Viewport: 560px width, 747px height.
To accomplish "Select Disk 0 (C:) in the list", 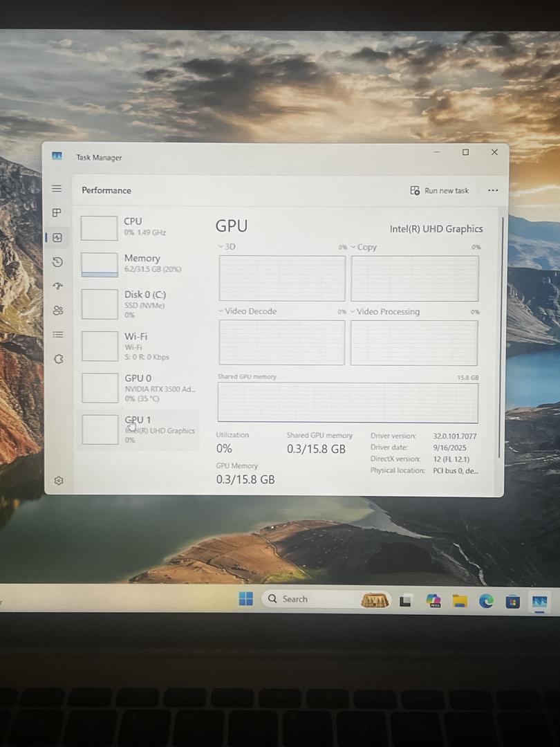I will (x=138, y=304).
